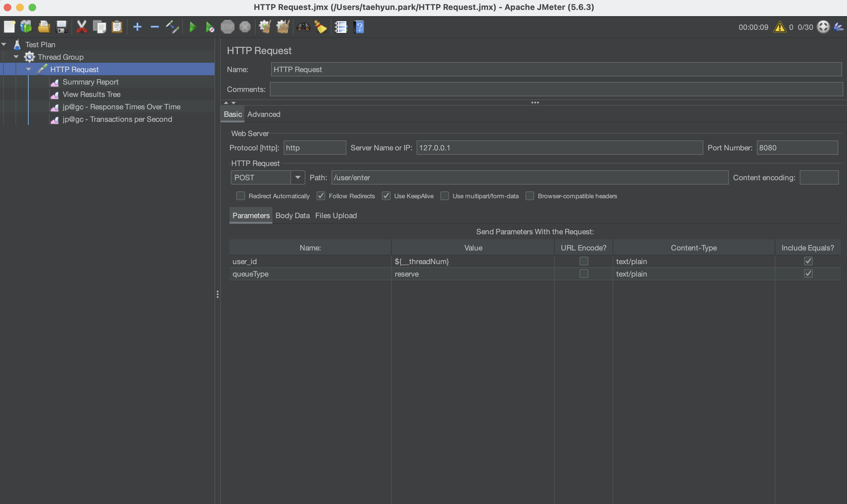Image resolution: width=847 pixels, height=504 pixels.
Task: Toggle Redirect Automatically checkbox
Action: point(241,196)
